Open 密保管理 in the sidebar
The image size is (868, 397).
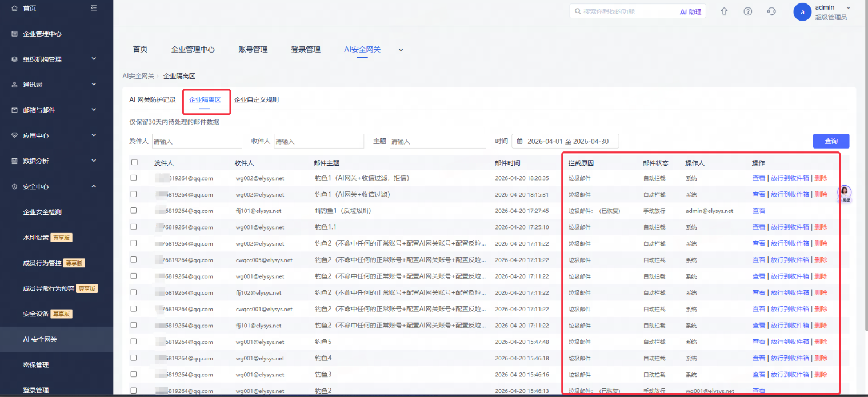35,365
